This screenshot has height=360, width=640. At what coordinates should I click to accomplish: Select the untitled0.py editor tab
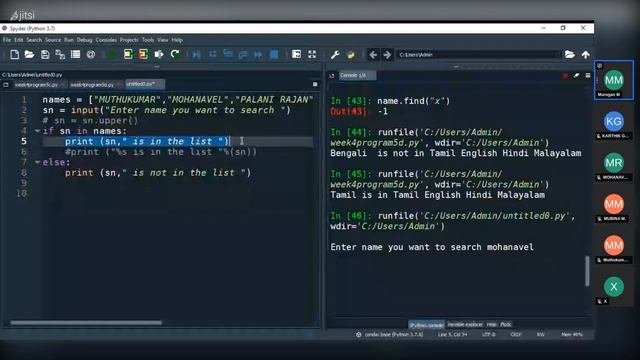coord(145,84)
